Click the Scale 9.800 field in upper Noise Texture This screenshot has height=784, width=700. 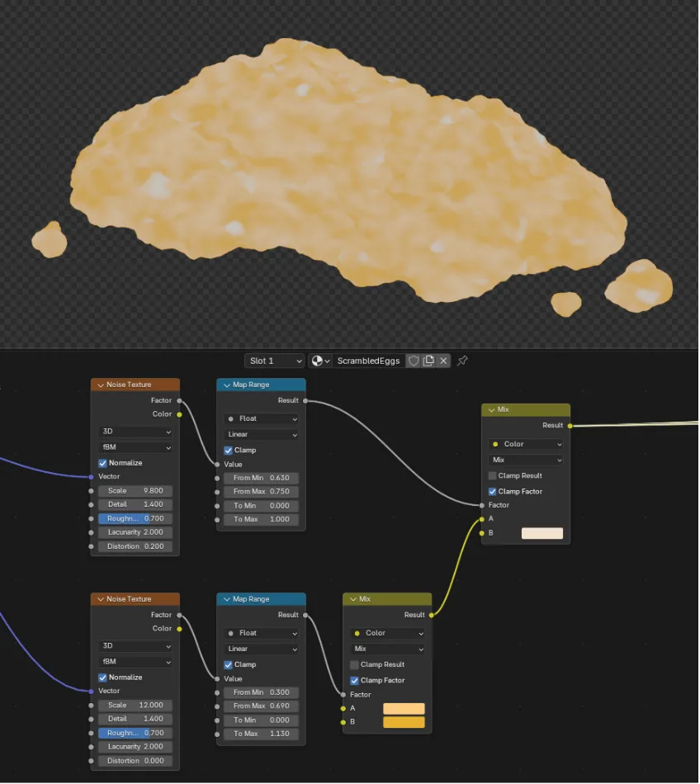[x=135, y=492]
